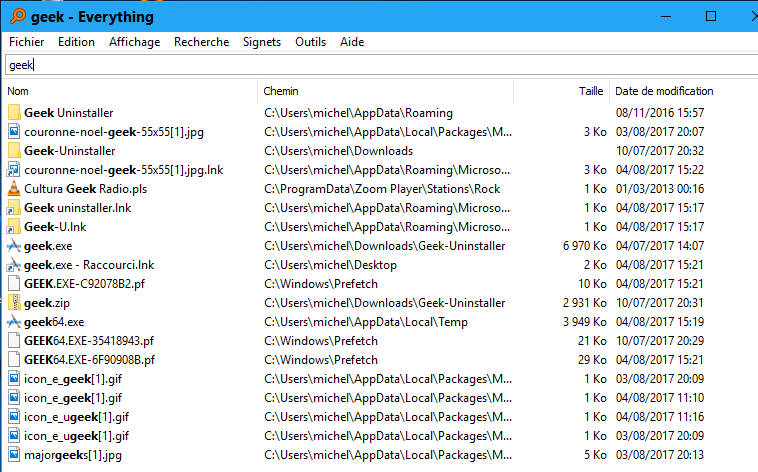Viewport: 758px width, 472px height.
Task: Click the Everything magnifier icon in title bar
Action: (x=18, y=16)
